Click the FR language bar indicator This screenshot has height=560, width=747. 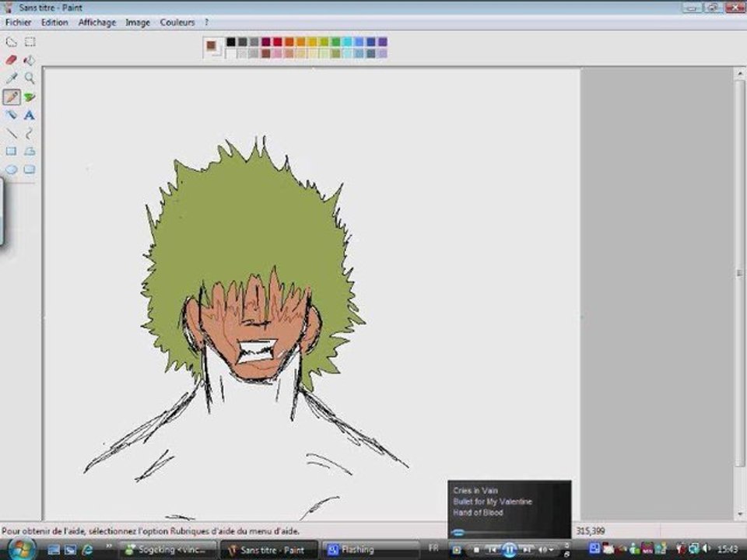(433, 548)
